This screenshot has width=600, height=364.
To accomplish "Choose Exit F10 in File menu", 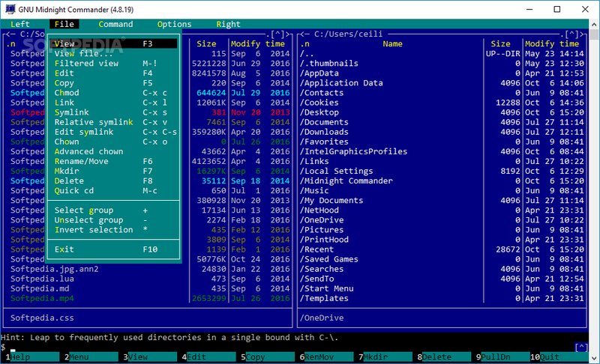I will point(113,249).
